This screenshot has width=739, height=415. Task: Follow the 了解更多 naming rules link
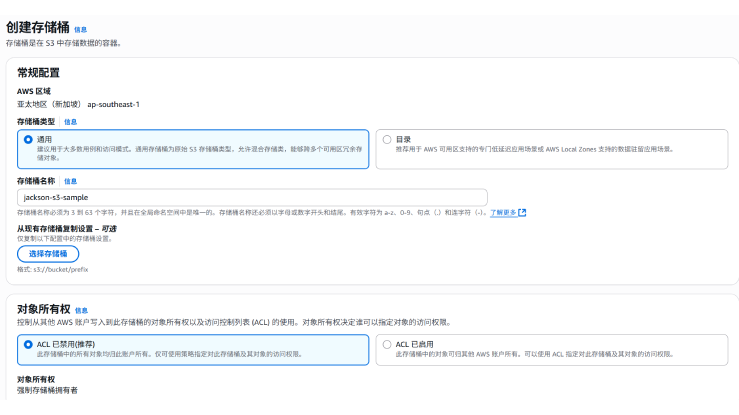(502, 213)
